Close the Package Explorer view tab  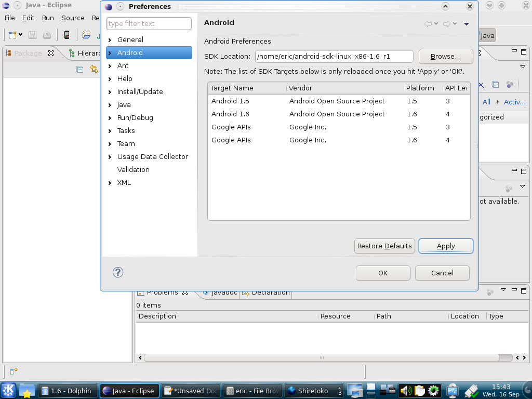(x=51, y=53)
